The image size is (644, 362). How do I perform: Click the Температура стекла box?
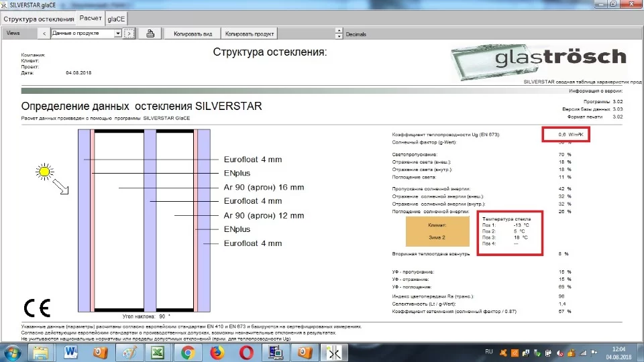tap(510, 233)
